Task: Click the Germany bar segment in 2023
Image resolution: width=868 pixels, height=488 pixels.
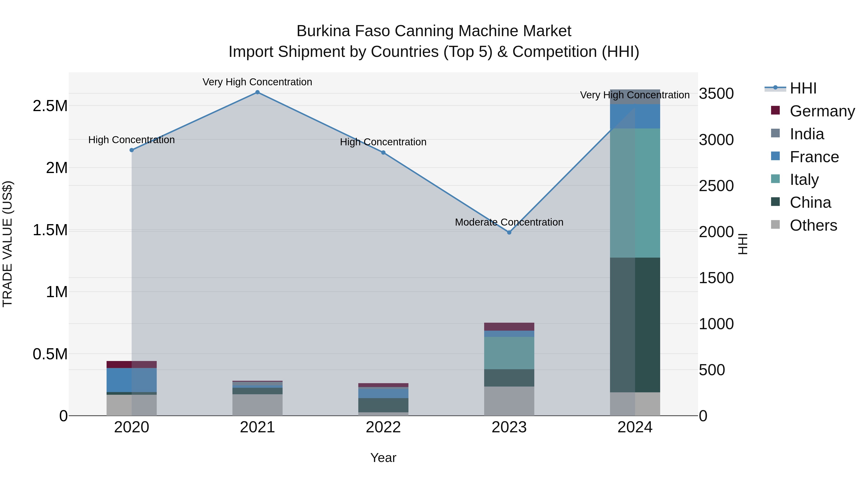Action: (x=509, y=327)
